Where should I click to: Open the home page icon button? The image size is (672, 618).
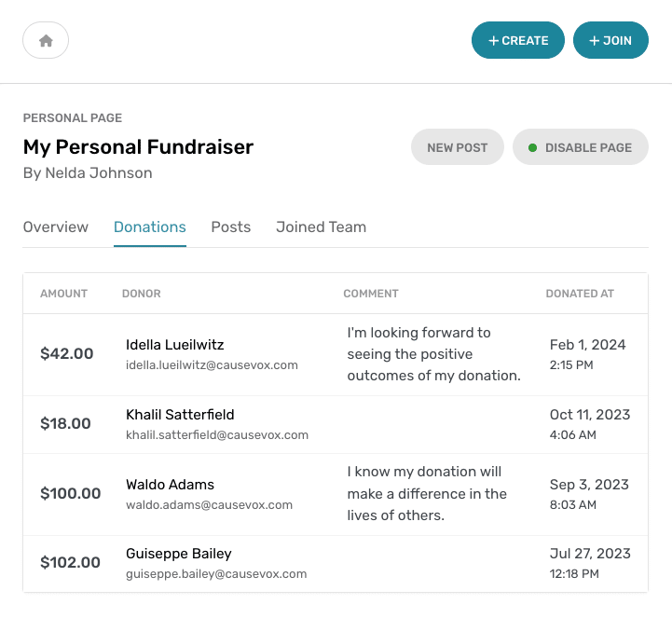point(46,40)
